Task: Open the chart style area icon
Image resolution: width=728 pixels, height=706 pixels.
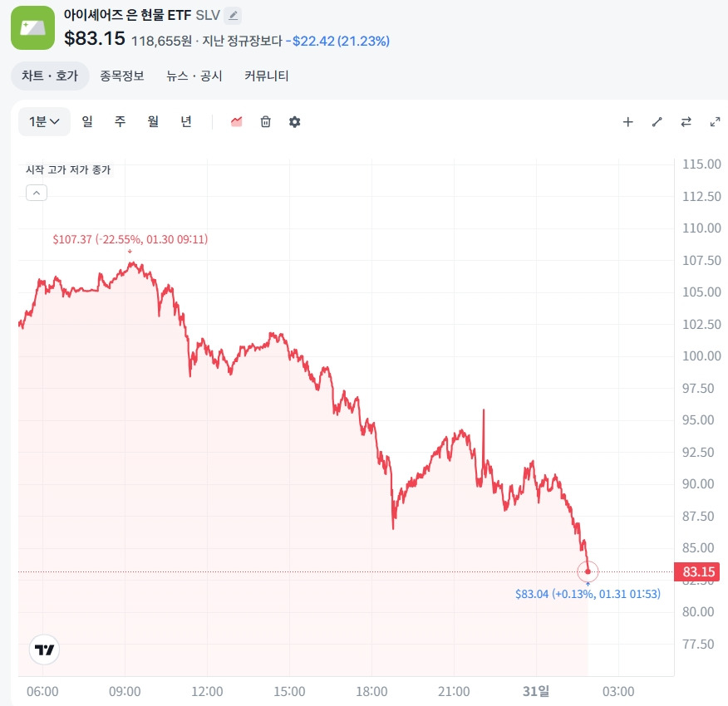Action: (236, 121)
